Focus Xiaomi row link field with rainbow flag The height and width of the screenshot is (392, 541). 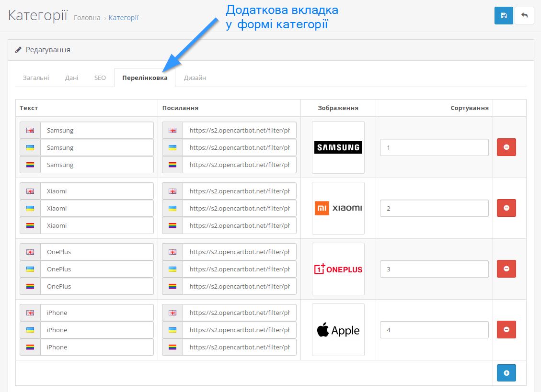pyautogui.click(x=240, y=225)
